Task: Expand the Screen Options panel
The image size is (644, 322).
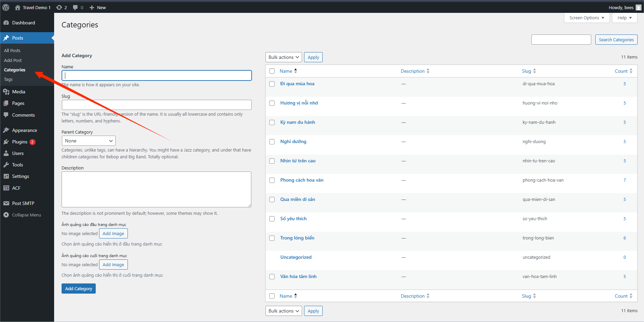Action: click(586, 18)
